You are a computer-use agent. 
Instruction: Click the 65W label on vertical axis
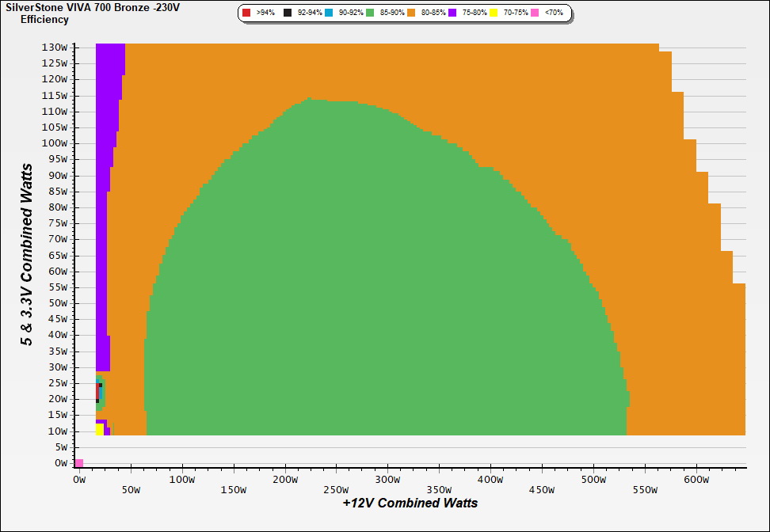coord(57,255)
